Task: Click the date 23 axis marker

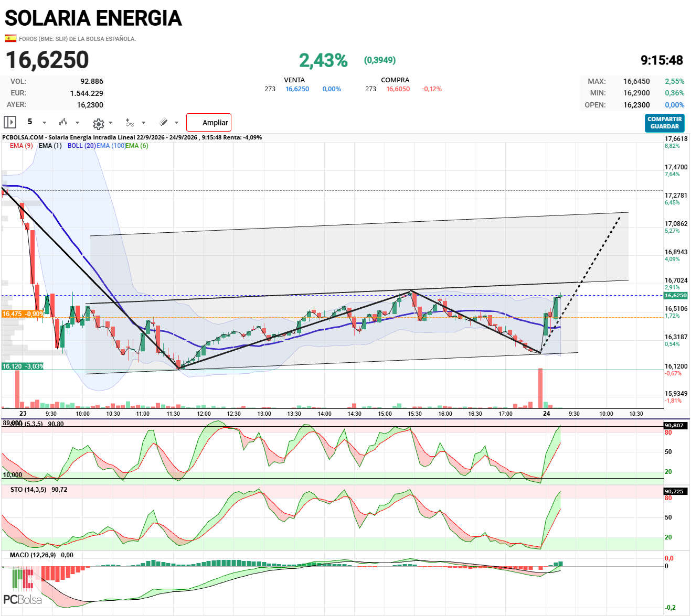Action: point(23,414)
